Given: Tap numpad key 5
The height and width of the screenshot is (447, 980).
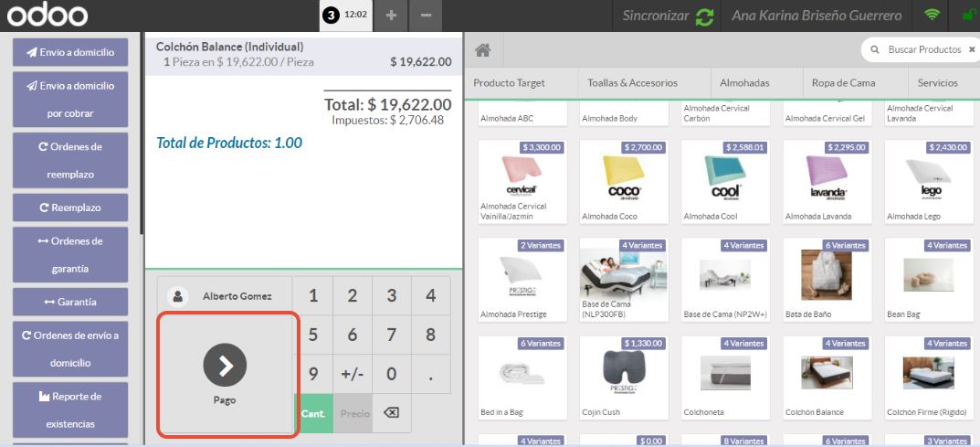Looking at the screenshot, I should 313,335.
